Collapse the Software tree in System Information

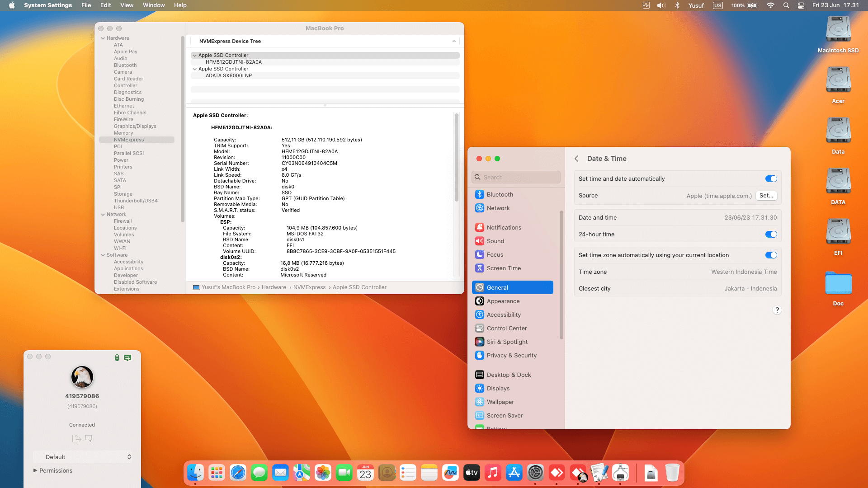click(x=103, y=255)
